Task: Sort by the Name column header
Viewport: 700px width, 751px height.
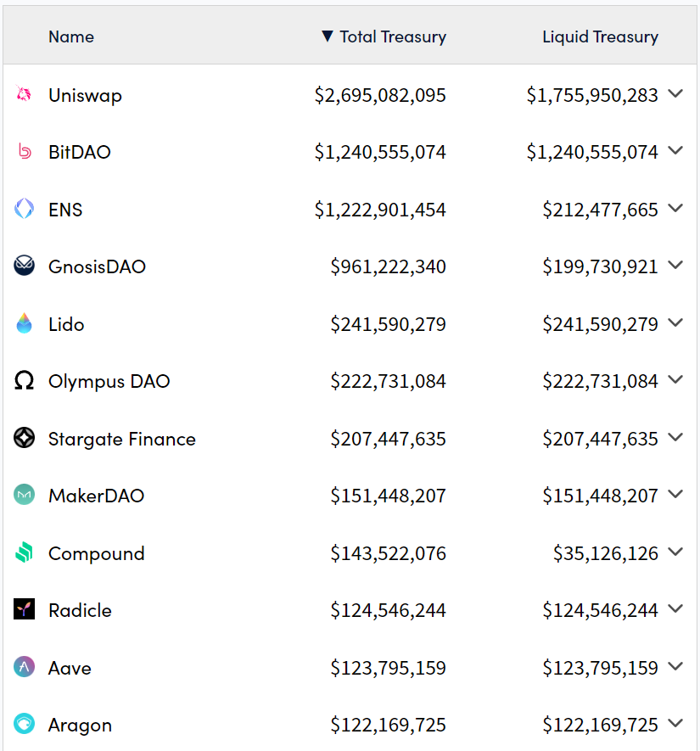Action: click(x=71, y=36)
